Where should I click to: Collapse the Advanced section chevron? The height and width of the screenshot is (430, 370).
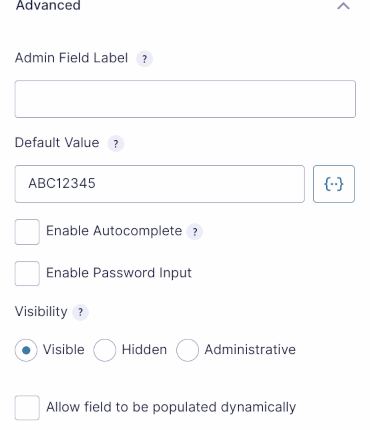pos(343,6)
